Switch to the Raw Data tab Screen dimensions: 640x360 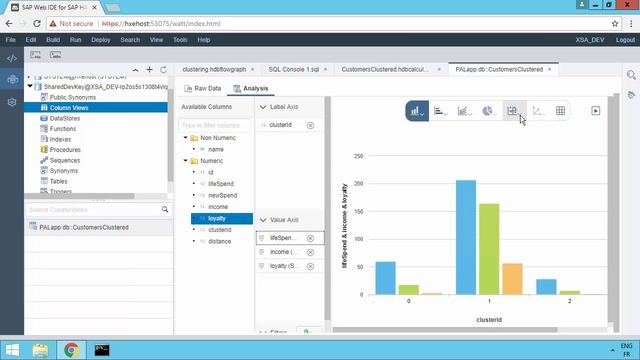pos(202,89)
